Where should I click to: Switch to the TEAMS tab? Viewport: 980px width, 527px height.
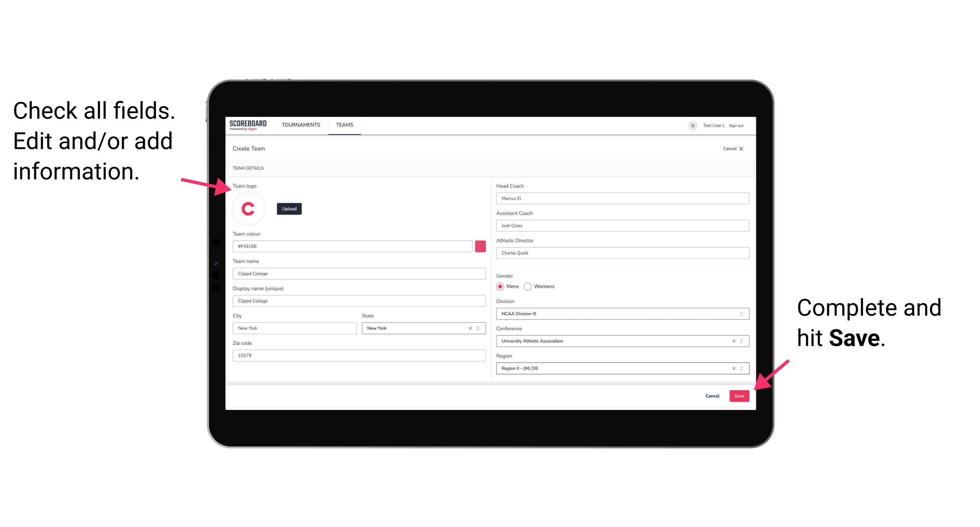(345, 125)
